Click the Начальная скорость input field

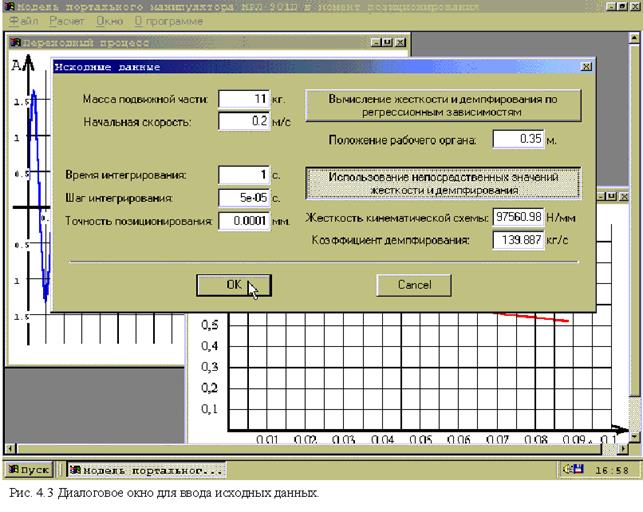(x=244, y=121)
